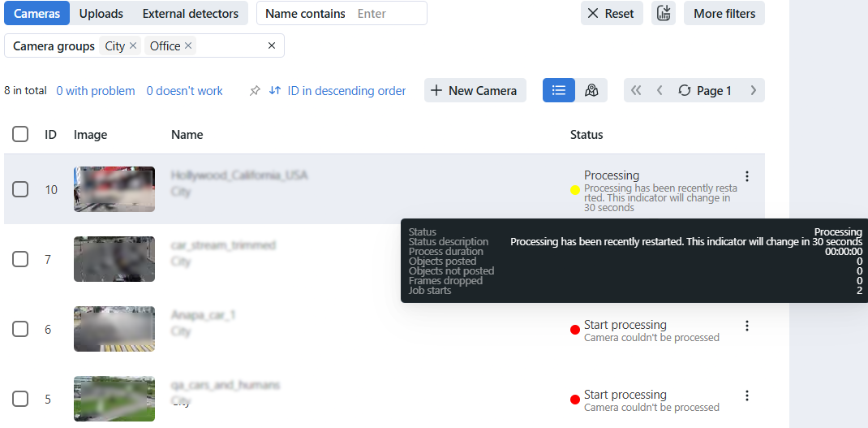Switch to list view icon
The width and height of the screenshot is (868, 428).
(558, 90)
